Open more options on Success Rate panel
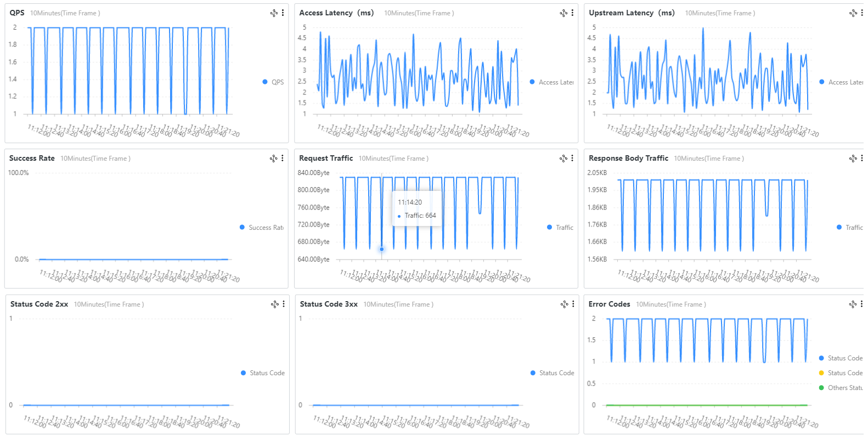The width and height of the screenshot is (868, 435). click(x=283, y=158)
